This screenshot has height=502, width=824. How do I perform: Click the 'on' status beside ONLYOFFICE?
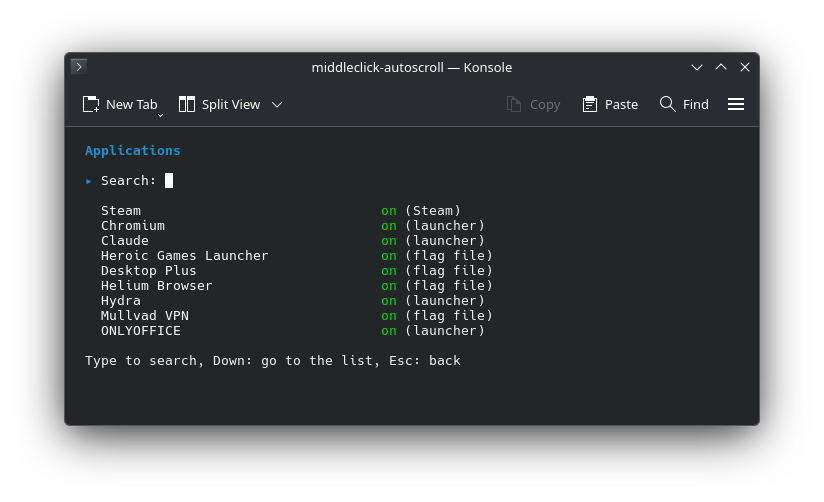coord(389,331)
